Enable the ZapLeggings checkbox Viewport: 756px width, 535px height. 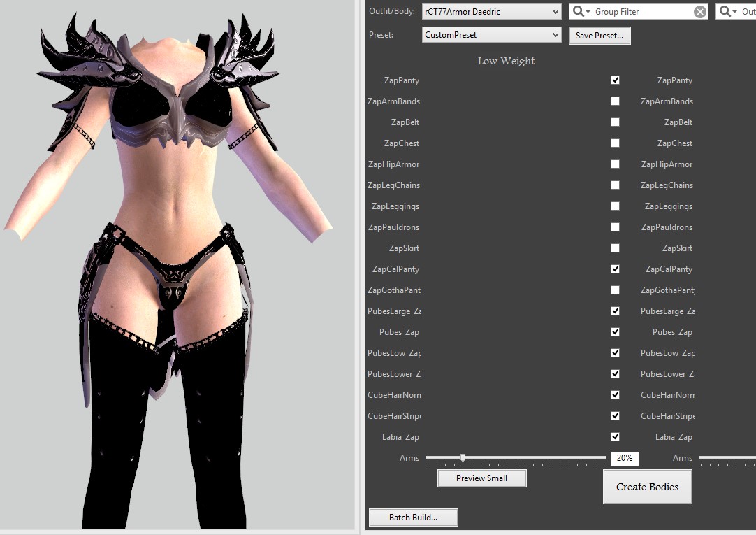616,206
